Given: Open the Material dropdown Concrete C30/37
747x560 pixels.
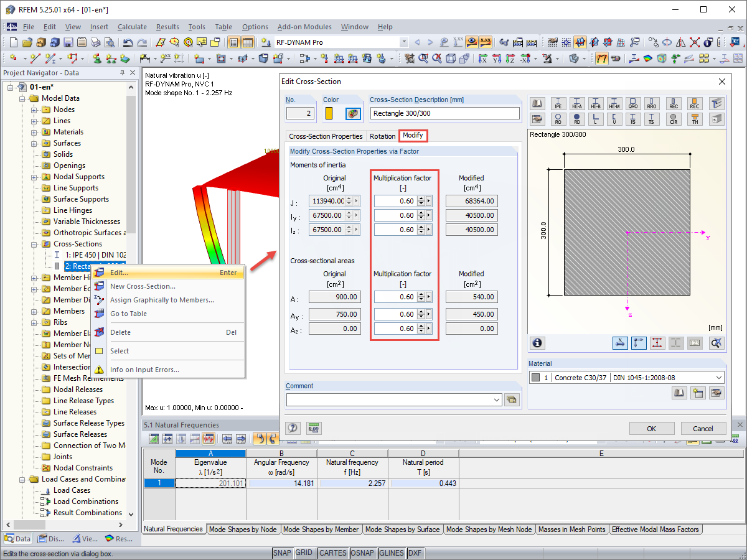Looking at the screenshot, I should (627, 377).
